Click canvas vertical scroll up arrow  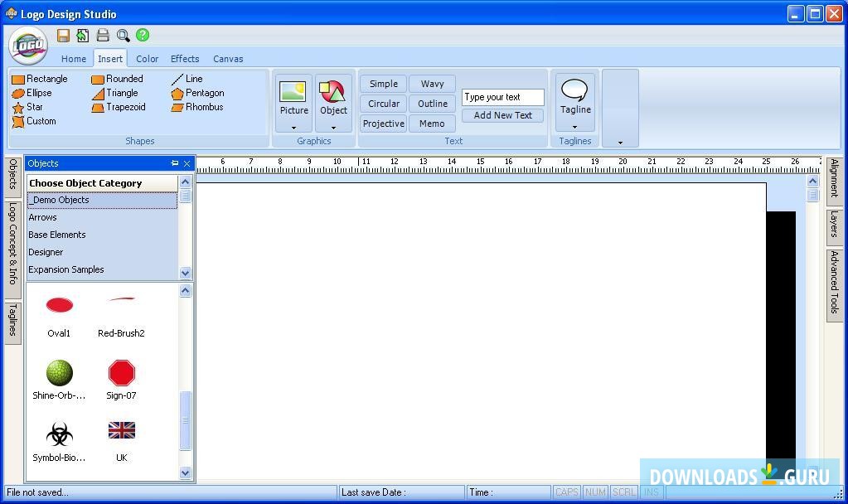pyautogui.click(x=813, y=182)
